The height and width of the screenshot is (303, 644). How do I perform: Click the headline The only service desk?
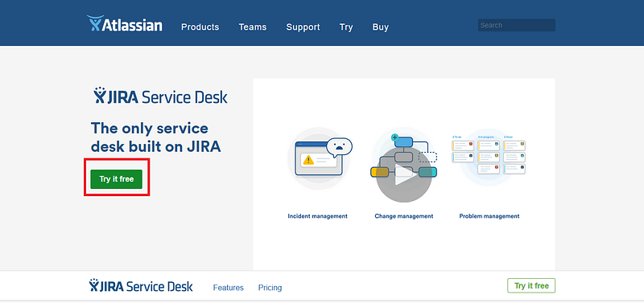(156, 137)
